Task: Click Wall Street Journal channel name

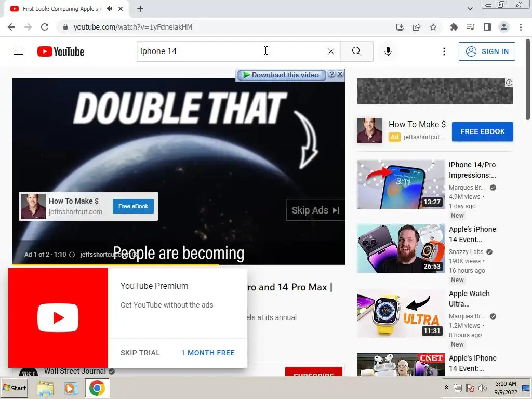Action: 75,371
